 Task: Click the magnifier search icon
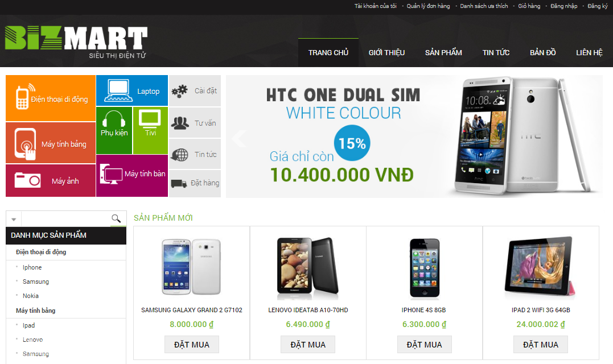pyautogui.click(x=116, y=218)
